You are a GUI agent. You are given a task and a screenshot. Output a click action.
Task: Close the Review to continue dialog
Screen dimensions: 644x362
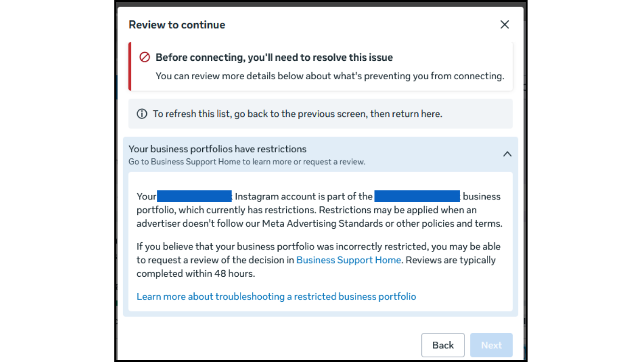coord(504,25)
